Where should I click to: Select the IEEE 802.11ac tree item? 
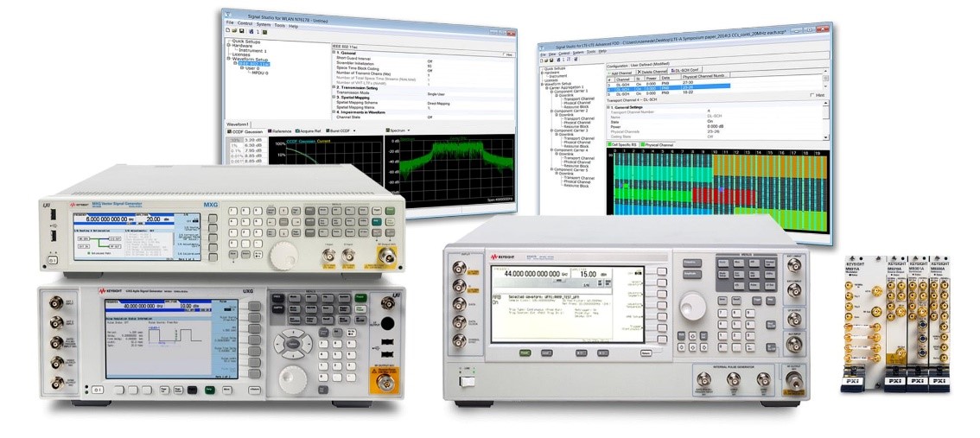253,63
